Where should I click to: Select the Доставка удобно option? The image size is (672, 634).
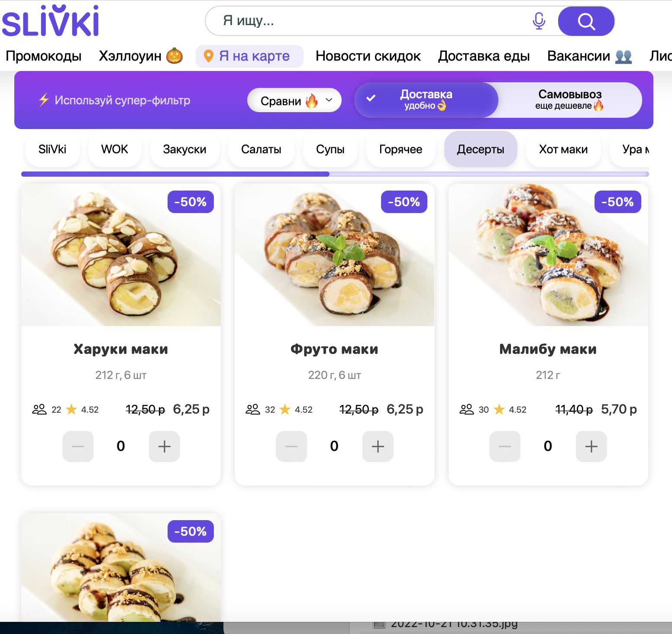[426, 100]
